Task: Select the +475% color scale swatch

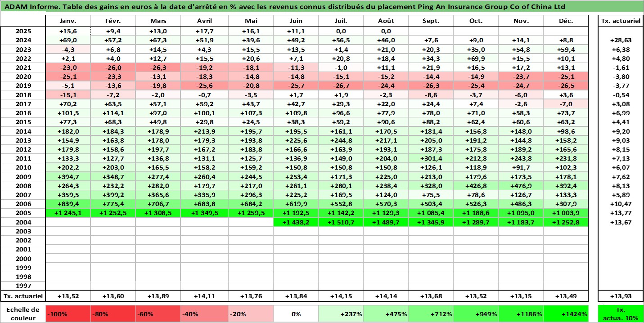Action: coord(386,314)
